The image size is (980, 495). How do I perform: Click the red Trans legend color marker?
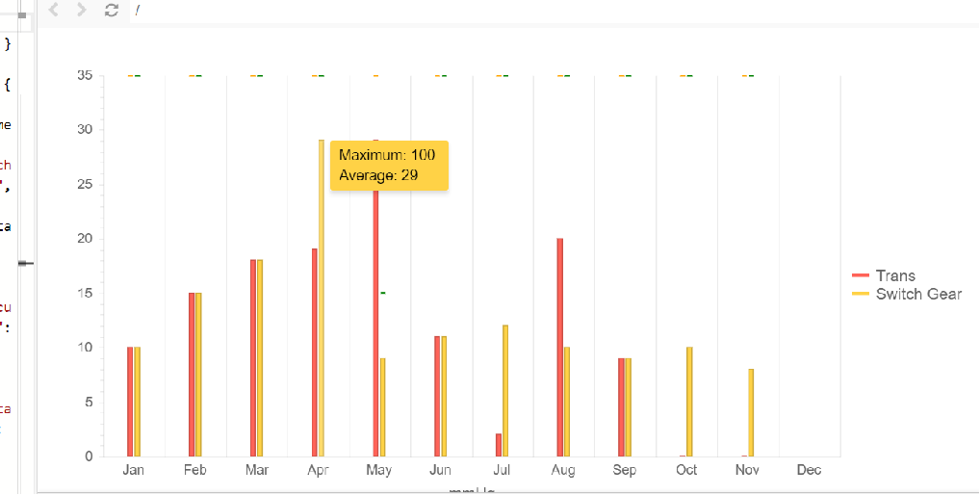click(861, 276)
